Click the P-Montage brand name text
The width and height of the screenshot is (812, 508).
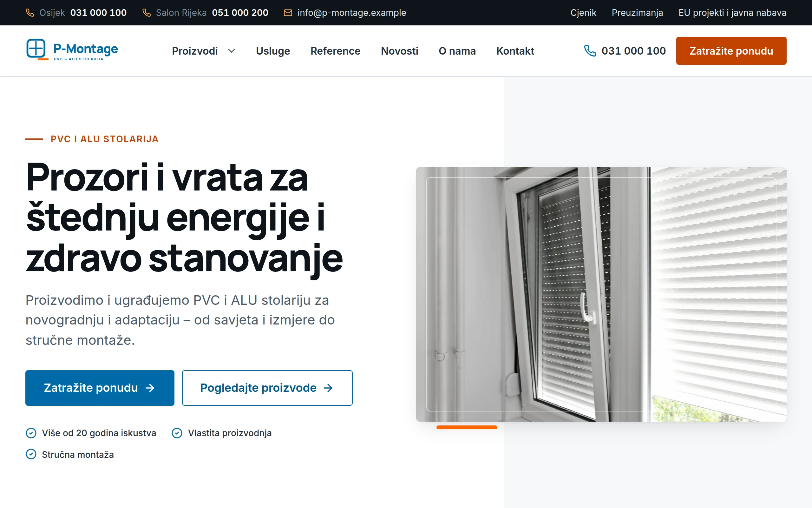pyautogui.click(x=86, y=49)
